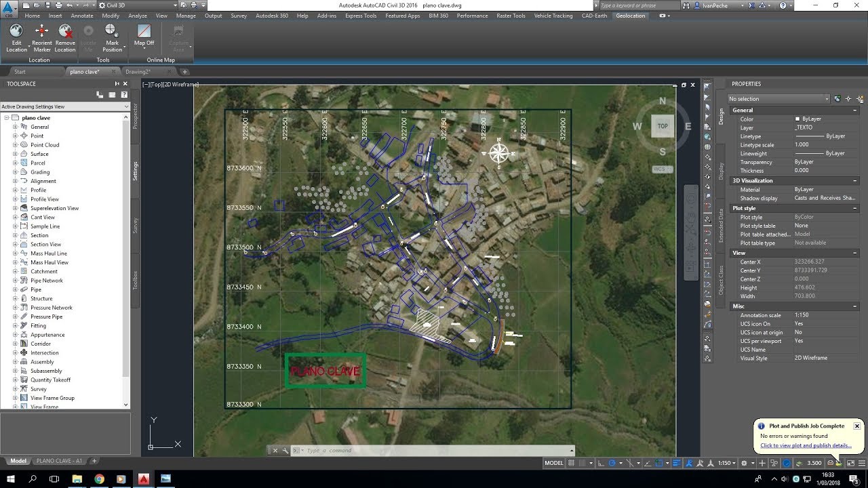Viewport: 868px width, 488px height.
Task: Click the Start file tab
Action: 20,71
